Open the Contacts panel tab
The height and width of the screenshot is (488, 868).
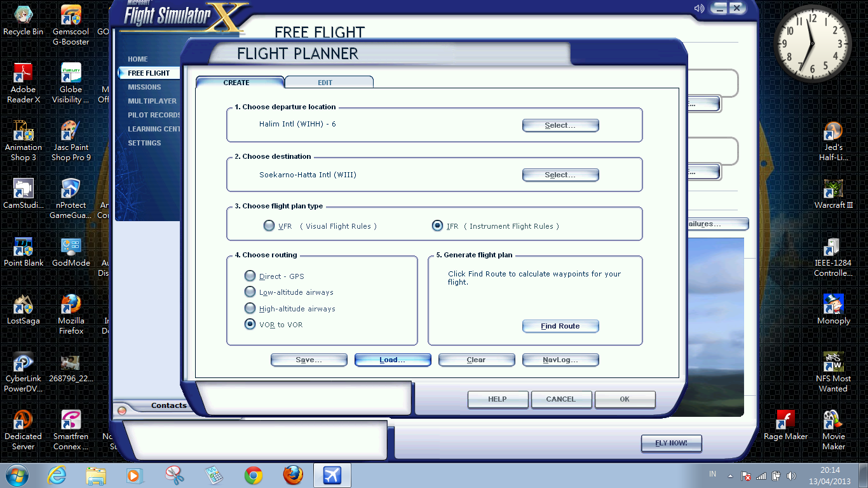[169, 405]
